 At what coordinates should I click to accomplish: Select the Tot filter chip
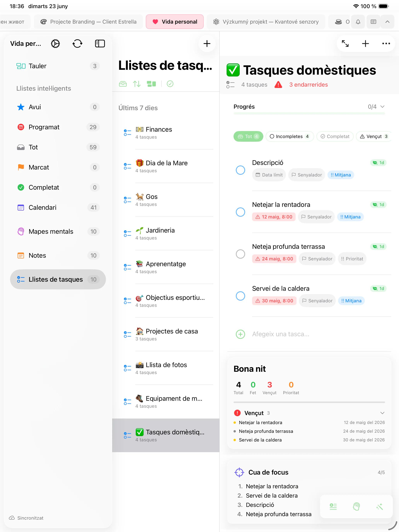point(248,136)
